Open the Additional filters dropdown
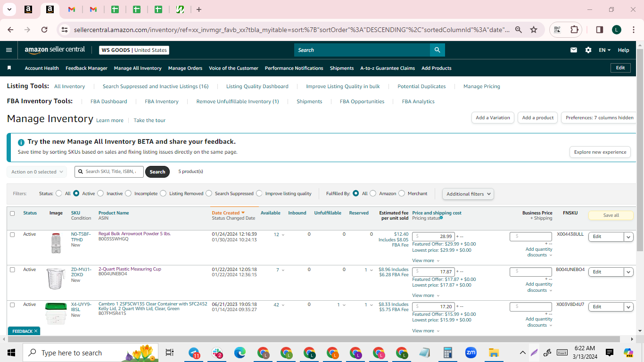 click(x=468, y=194)
